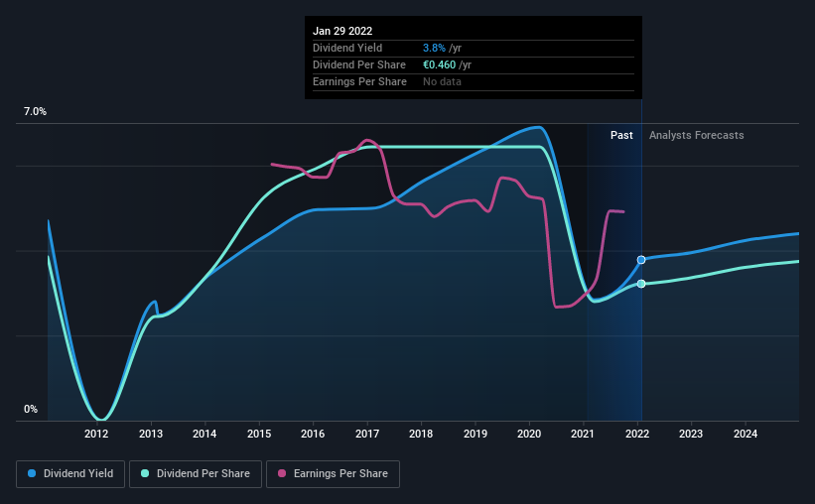Click the 3.8% dividend yield tooltip value
Screen dimensions: 815x504
[x=434, y=48]
